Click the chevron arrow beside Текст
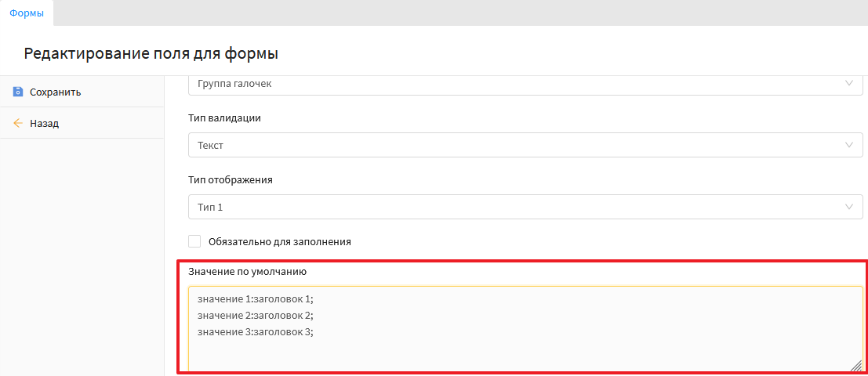The height and width of the screenshot is (376, 868). pyautogui.click(x=848, y=145)
